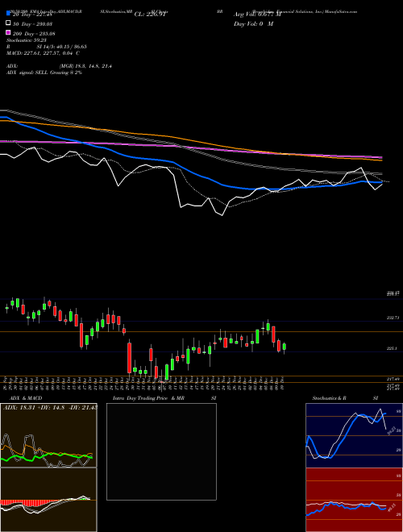Viewport: 403px width, 532px height.
Task: Click the 232.71 price axis label
Action: pos(393,318)
